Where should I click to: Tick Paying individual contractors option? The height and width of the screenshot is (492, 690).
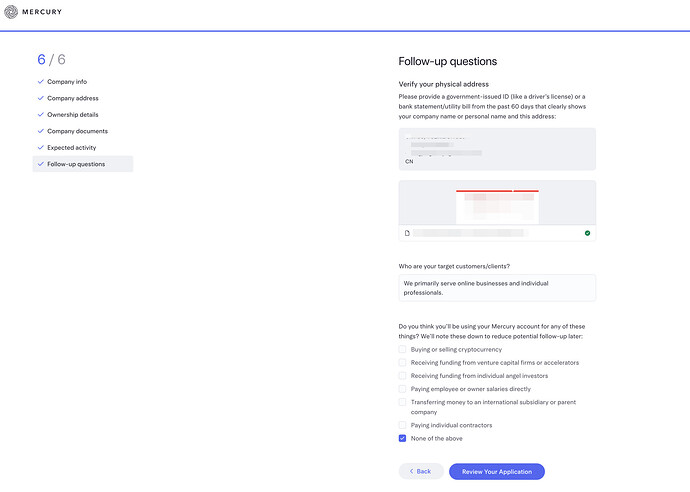point(402,425)
